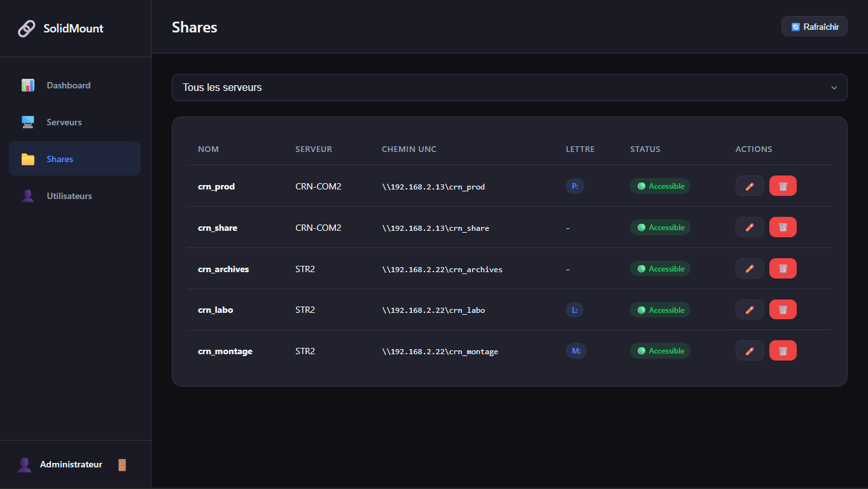Click the Accessible status badge for crn_labo
This screenshot has width=868, height=489.
coord(660,310)
